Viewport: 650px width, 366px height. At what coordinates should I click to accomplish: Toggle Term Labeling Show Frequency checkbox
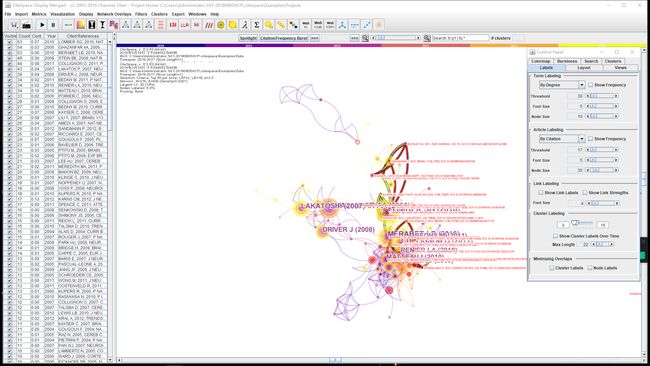click(591, 85)
